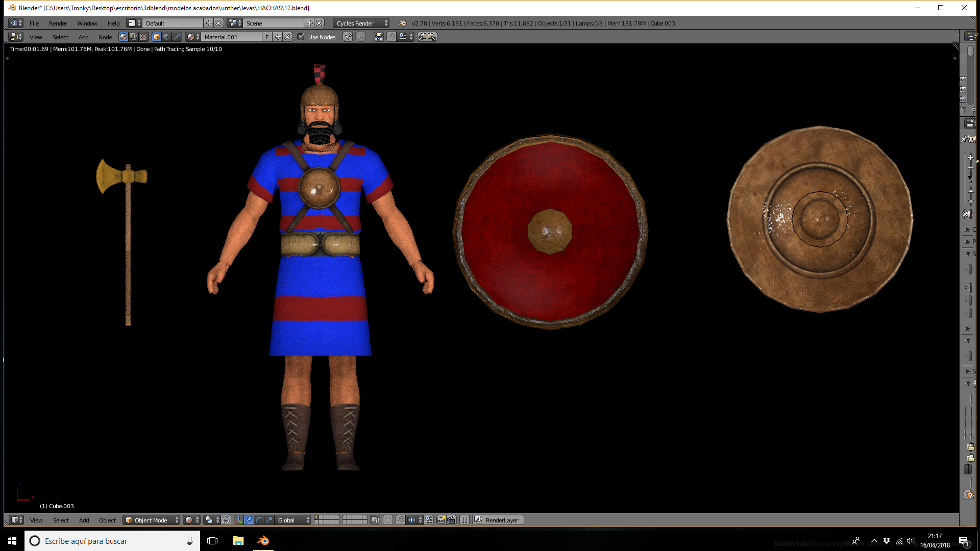The width and height of the screenshot is (980, 551).
Task: Select first layer in layer grid
Action: (x=317, y=517)
